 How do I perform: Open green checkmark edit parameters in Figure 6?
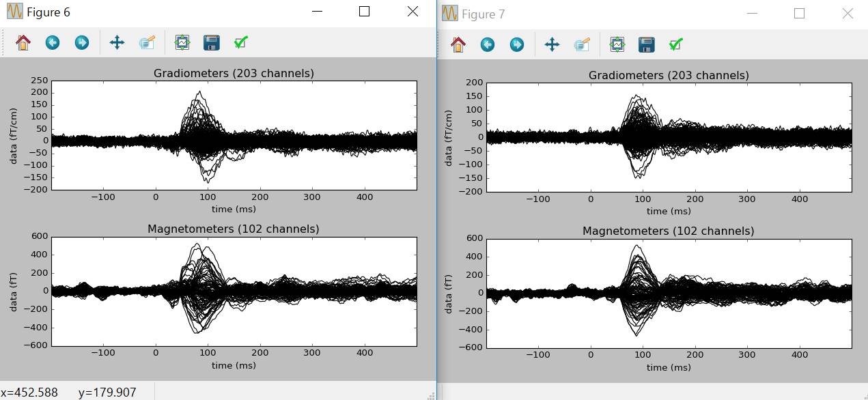point(240,43)
